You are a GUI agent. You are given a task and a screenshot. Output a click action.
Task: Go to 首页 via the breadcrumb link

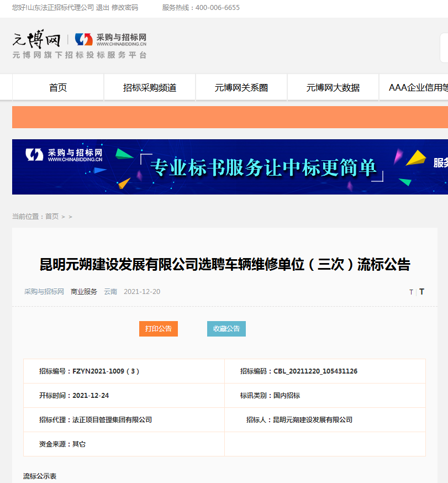(x=51, y=217)
